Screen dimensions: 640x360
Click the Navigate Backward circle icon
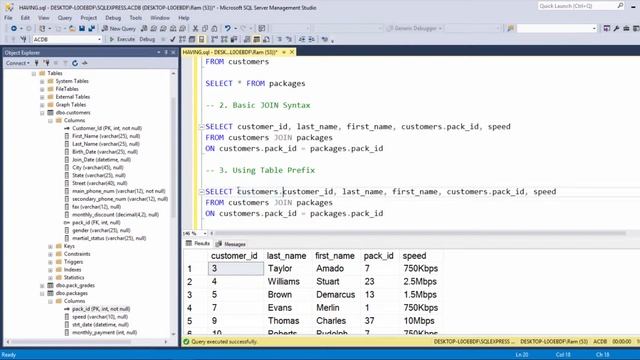pyautogui.click(x=14, y=28)
